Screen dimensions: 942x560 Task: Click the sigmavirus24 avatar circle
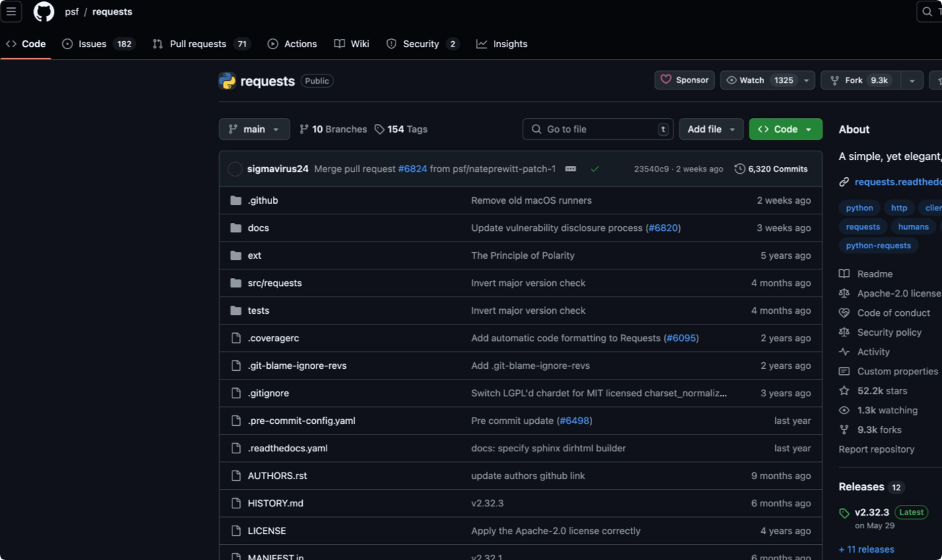[x=234, y=169]
